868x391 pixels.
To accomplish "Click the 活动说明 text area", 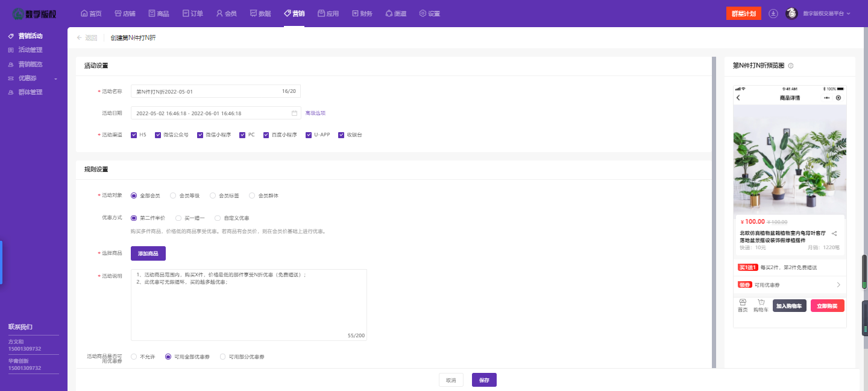I will tap(249, 305).
